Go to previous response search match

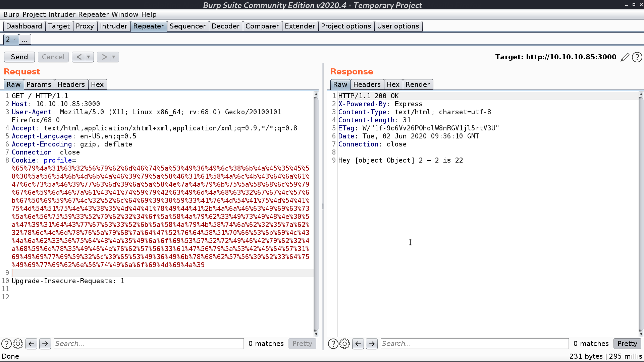pos(358,344)
